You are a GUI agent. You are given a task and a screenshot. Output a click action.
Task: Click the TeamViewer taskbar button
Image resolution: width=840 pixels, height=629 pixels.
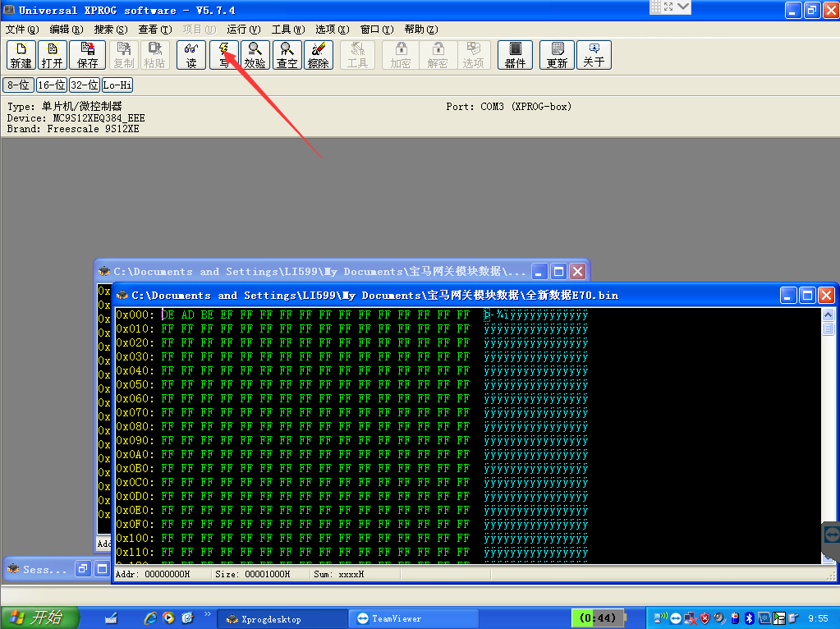(413, 619)
